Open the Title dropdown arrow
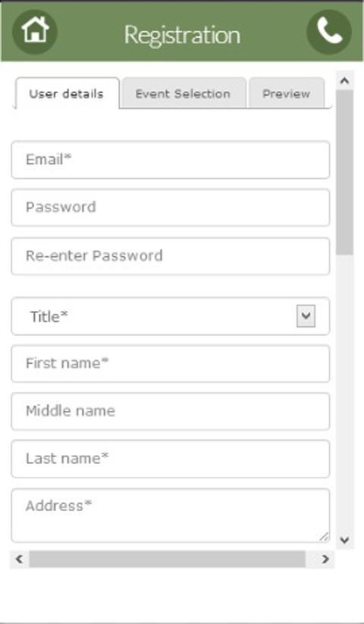Screen dimensions: 364x624 pos(306,316)
